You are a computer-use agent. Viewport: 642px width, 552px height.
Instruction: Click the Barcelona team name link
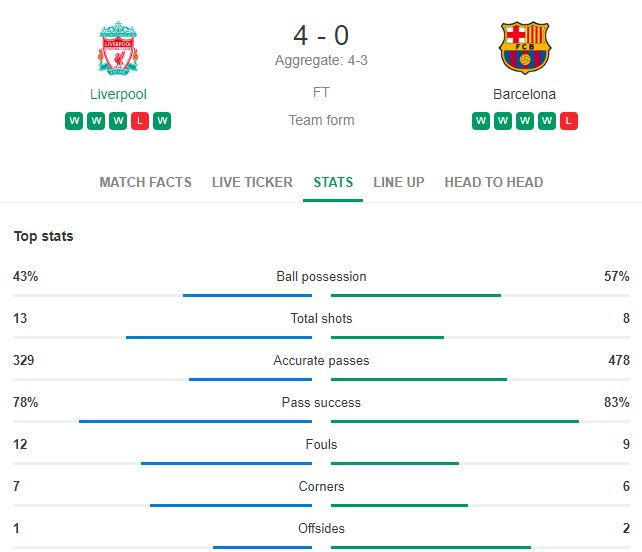tap(524, 94)
